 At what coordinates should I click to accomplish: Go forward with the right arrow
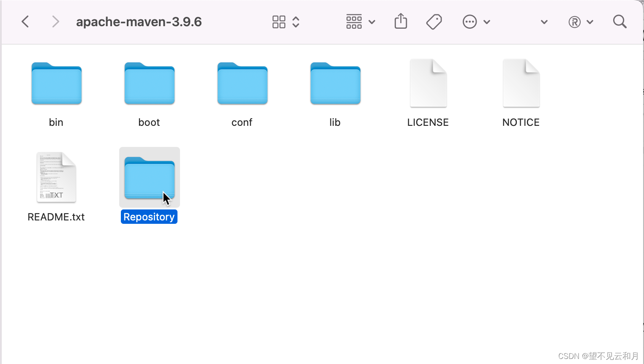pyautogui.click(x=55, y=22)
